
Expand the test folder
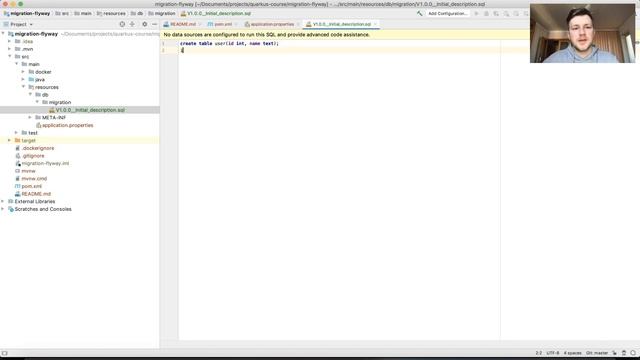(17, 133)
